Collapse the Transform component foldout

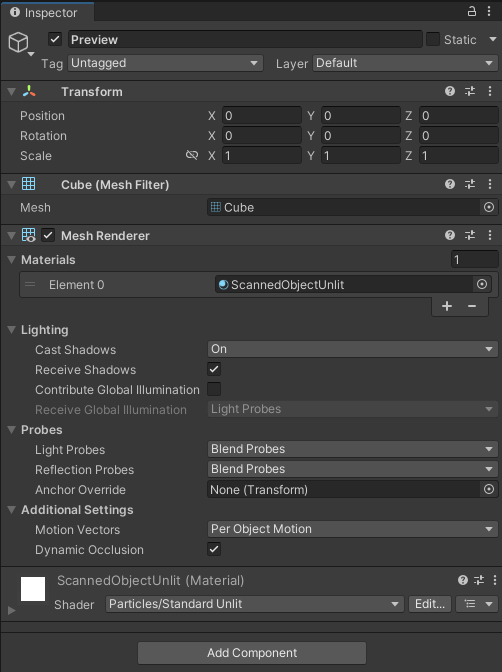click(x=12, y=92)
